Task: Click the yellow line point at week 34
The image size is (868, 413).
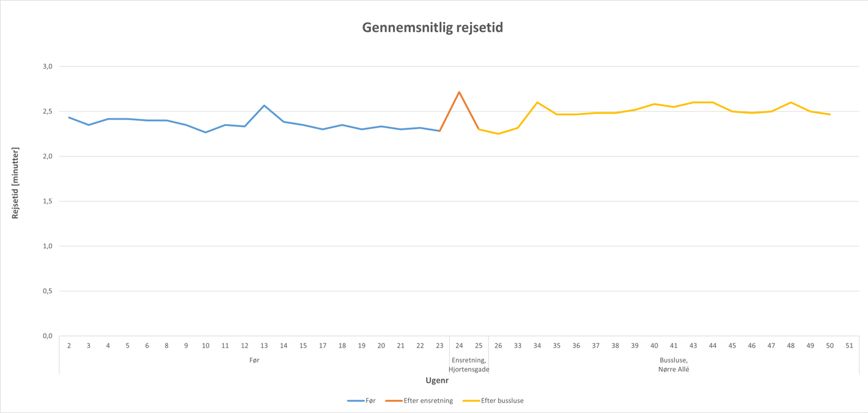Action: coord(537,103)
